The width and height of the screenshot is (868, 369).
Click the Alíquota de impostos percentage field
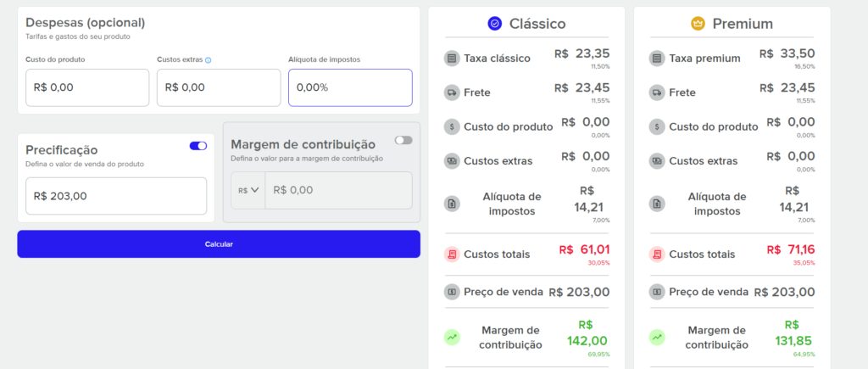[350, 87]
